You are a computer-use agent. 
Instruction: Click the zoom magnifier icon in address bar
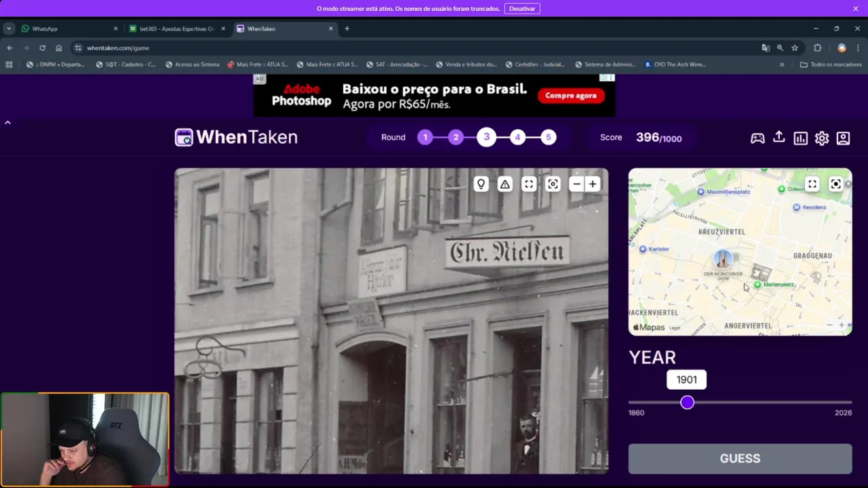coord(780,48)
